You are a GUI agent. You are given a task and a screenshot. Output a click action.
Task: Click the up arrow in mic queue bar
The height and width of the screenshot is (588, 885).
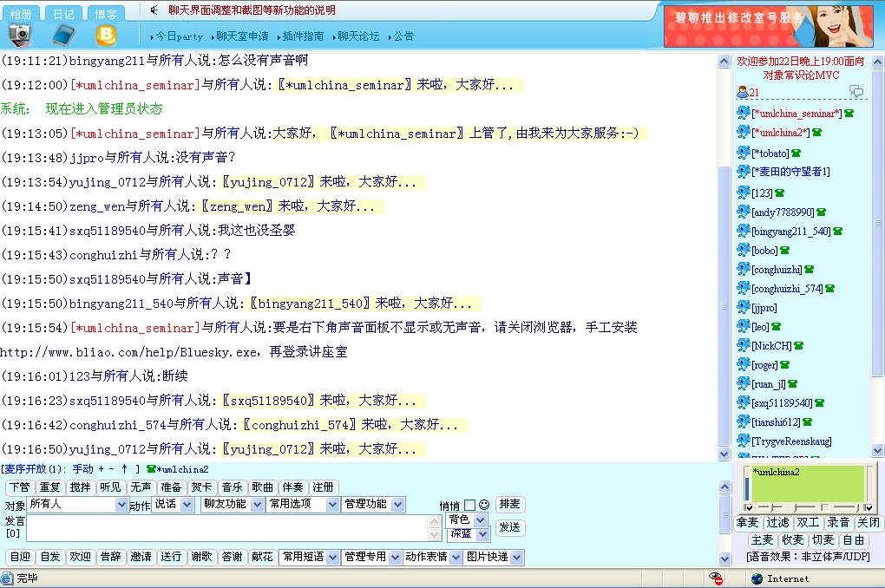point(124,469)
